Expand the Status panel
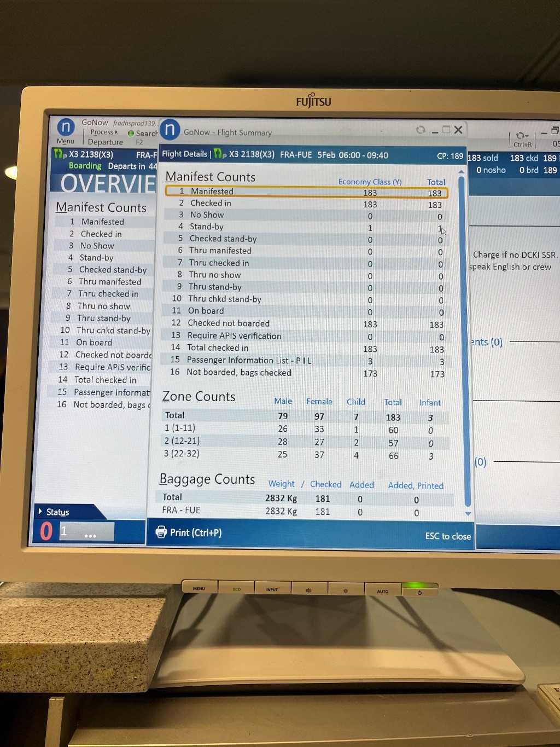560x747 pixels. [40, 512]
